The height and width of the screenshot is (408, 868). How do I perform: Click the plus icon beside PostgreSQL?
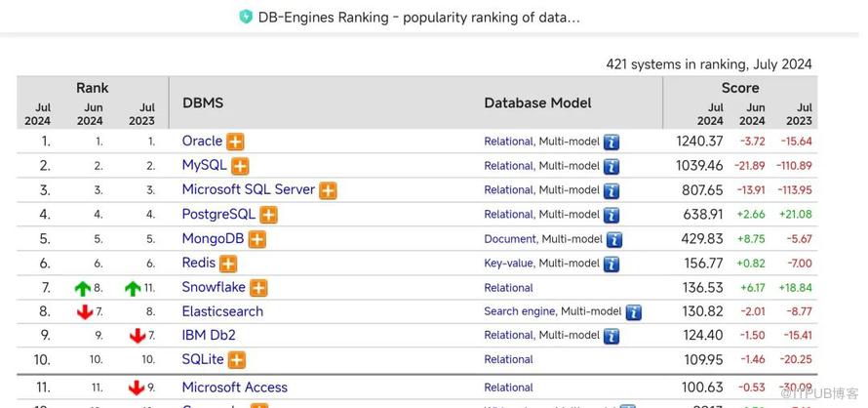pos(268,215)
